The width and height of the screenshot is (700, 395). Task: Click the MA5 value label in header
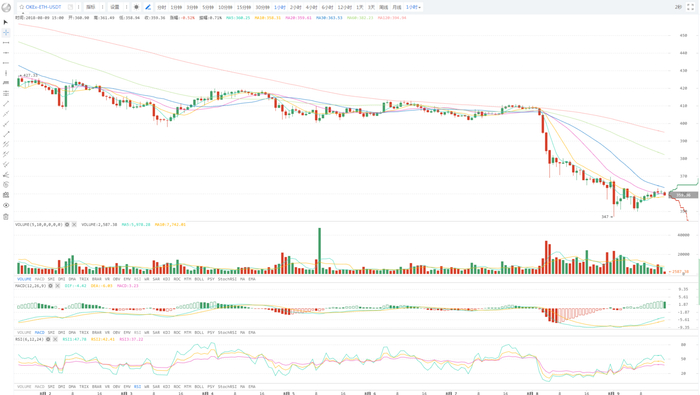pos(238,18)
